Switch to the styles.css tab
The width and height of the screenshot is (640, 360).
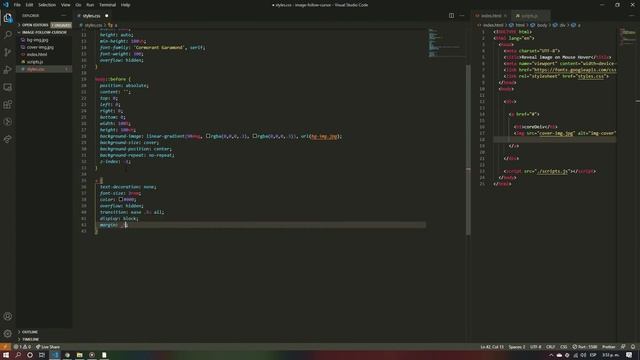[x=91, y=16]
